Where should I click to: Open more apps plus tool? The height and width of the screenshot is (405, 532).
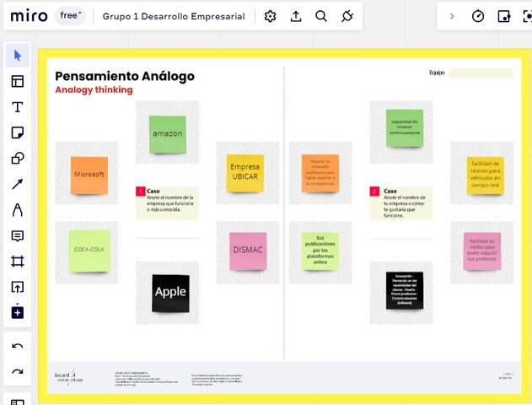[x=18, y=312]
